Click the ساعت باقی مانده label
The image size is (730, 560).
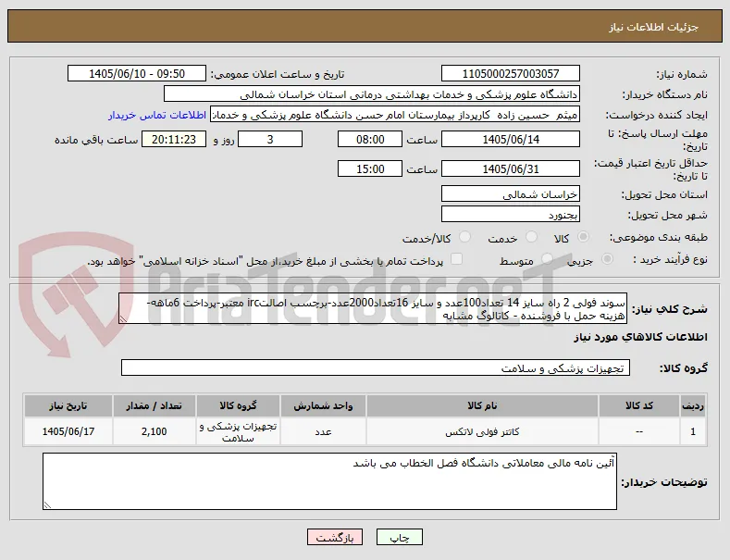tap(96, 140)
